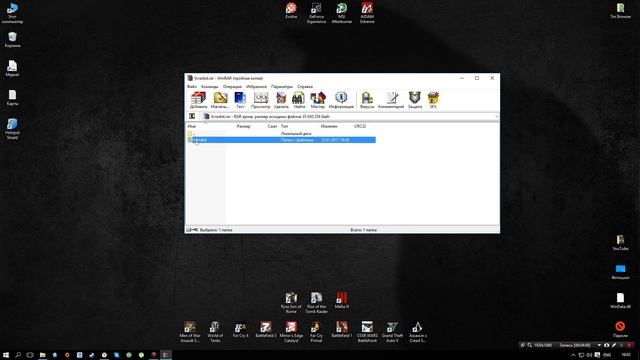The height and width of the screenshot is (360, 640).
Task: Go up one level with the arrow button
Action: pyautogui.click(x=192, y=116)
